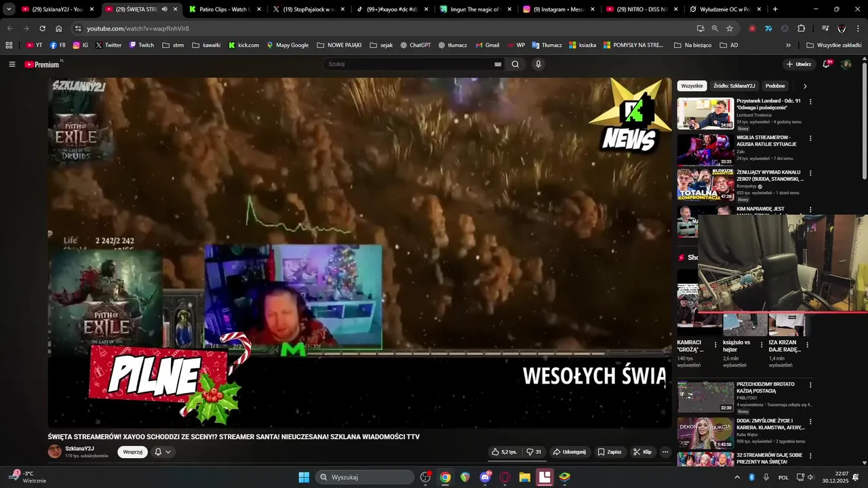The height and width of the screenshot is (488, 868).
Task: Open ChatGPT bookmark
Action: (415, 45)
